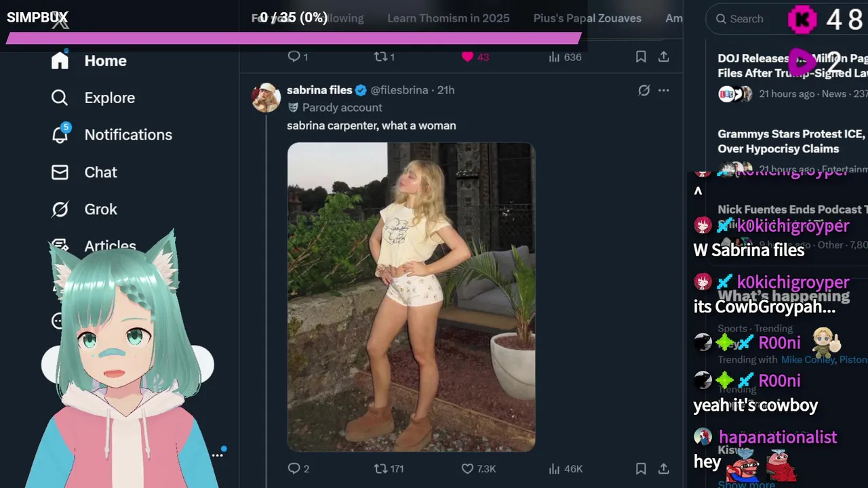Image resolution: width=868 pixels, height=488 pixels.
Task: Open Notifications bell with badge
Action: tap(60, 134)
